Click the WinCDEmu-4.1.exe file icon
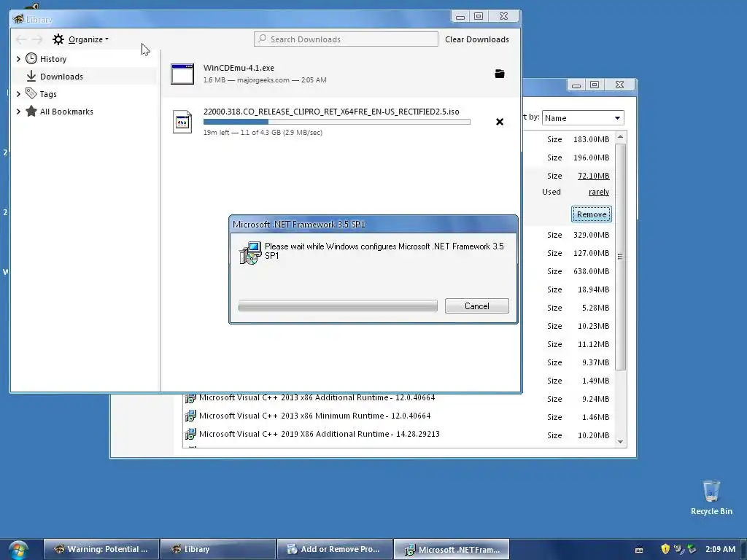The image size is (747, 560). point(182,74)
